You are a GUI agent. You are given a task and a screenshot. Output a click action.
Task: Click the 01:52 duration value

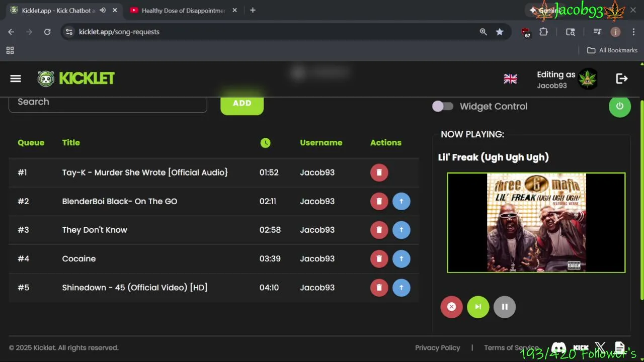pyautogui.click(x=269, y=172)
